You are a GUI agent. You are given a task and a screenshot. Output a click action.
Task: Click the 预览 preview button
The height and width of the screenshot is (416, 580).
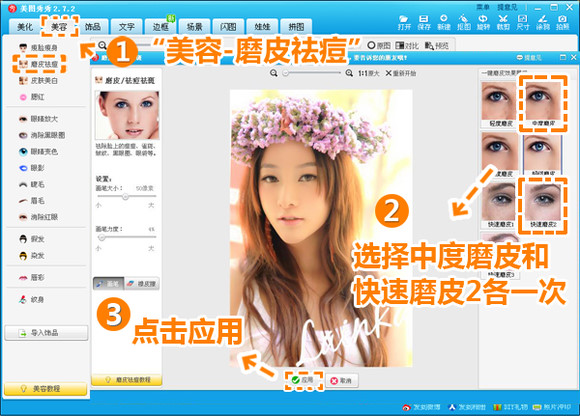(437, 45)
